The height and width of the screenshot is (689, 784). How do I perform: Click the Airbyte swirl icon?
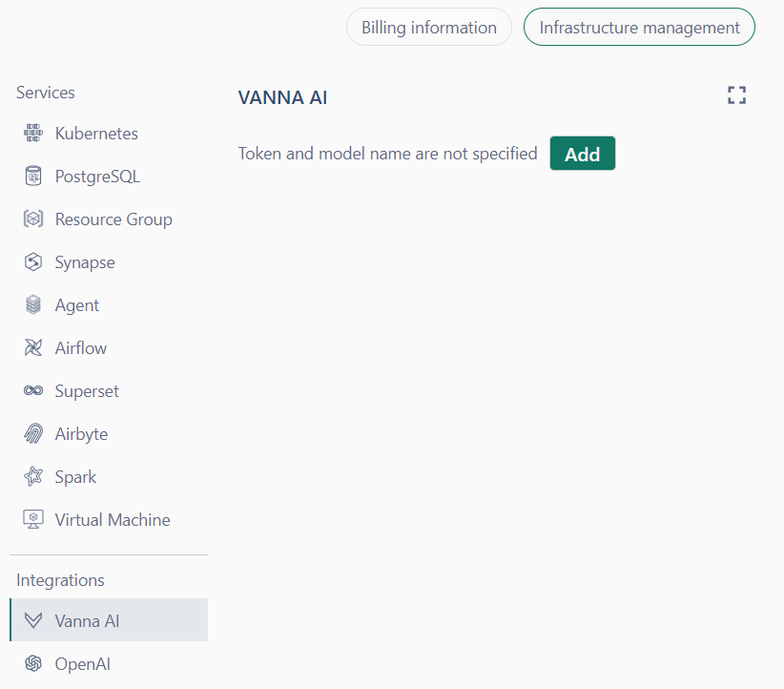pos(33,434)
